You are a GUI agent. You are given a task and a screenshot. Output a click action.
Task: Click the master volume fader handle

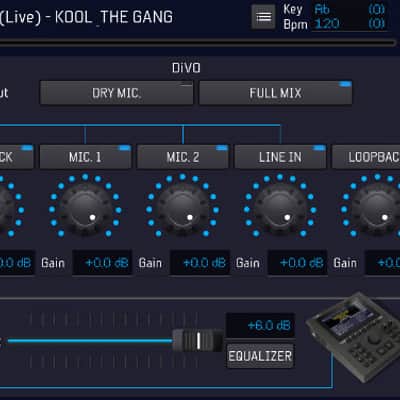(x=198, y=340)
